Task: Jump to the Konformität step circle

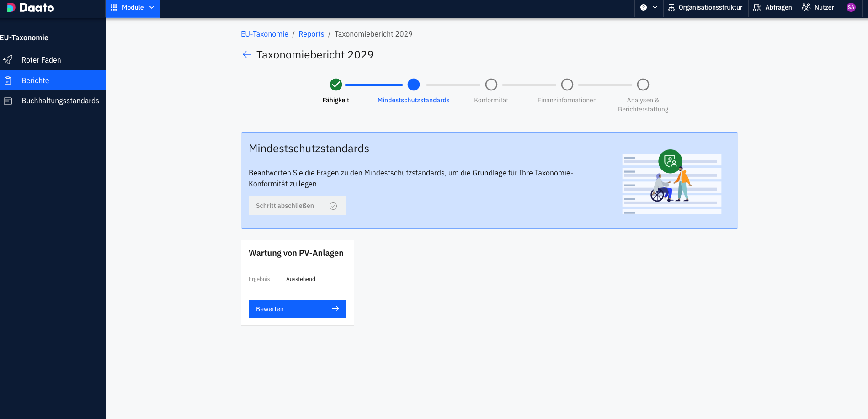Action: click(x=491, y=85)
